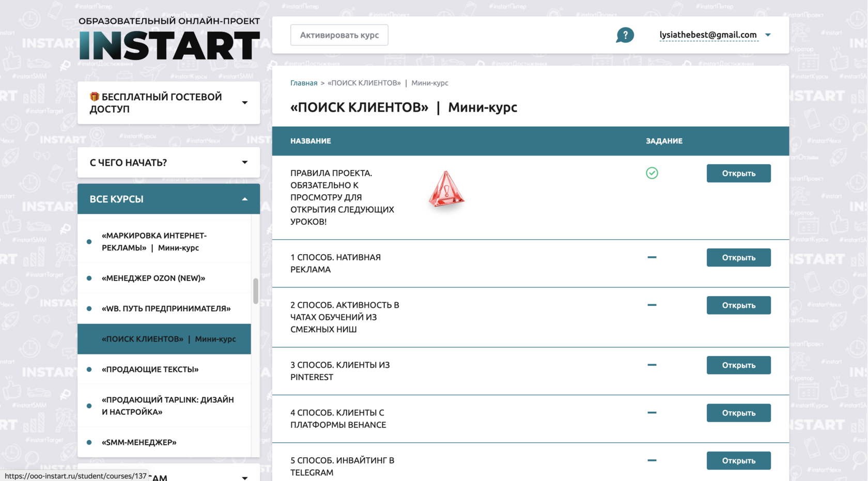Select «SMM-МЕНЕДЖЕР» course
The width and height of the screenshot is (868, 481).
coord(164,442)
